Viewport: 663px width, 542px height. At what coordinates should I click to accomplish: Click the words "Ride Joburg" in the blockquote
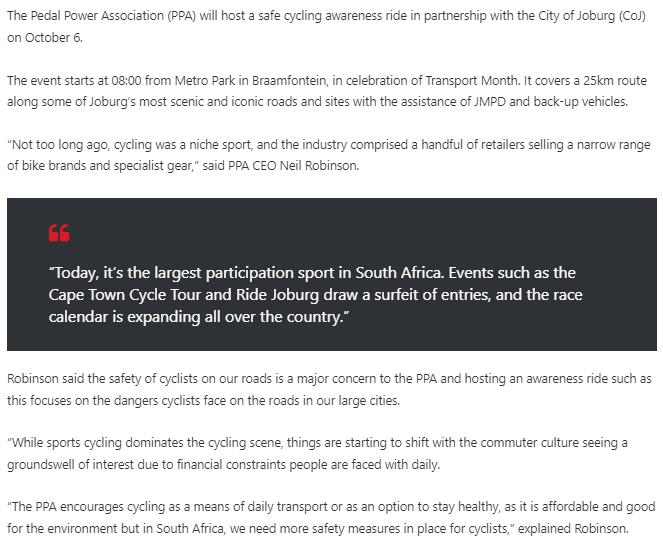click(x=277, y=295)
